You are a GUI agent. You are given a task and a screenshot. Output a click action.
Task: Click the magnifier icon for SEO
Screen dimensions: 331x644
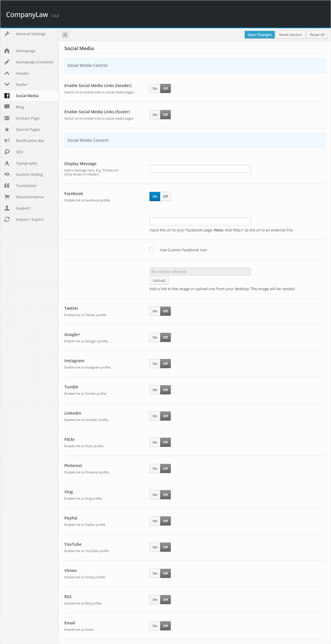coord(7,152)
